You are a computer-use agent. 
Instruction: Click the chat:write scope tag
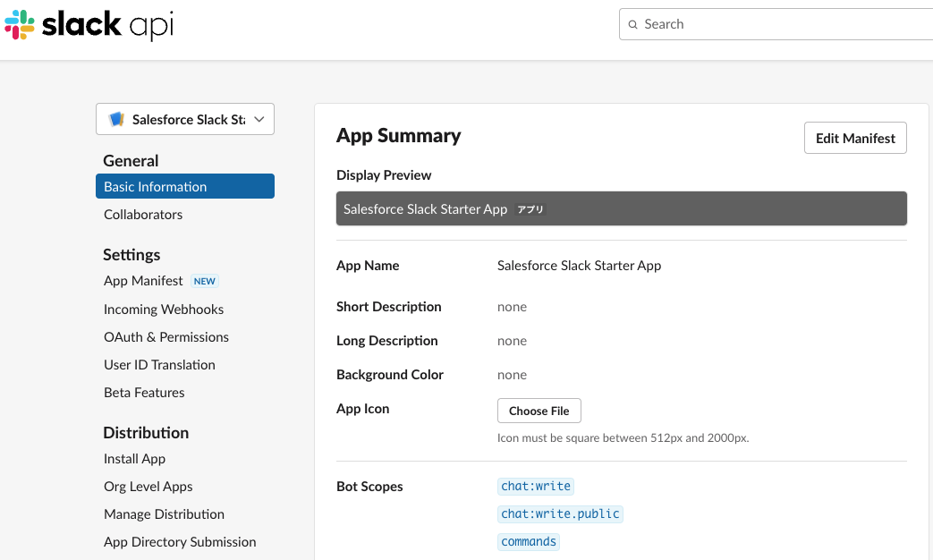536,487
